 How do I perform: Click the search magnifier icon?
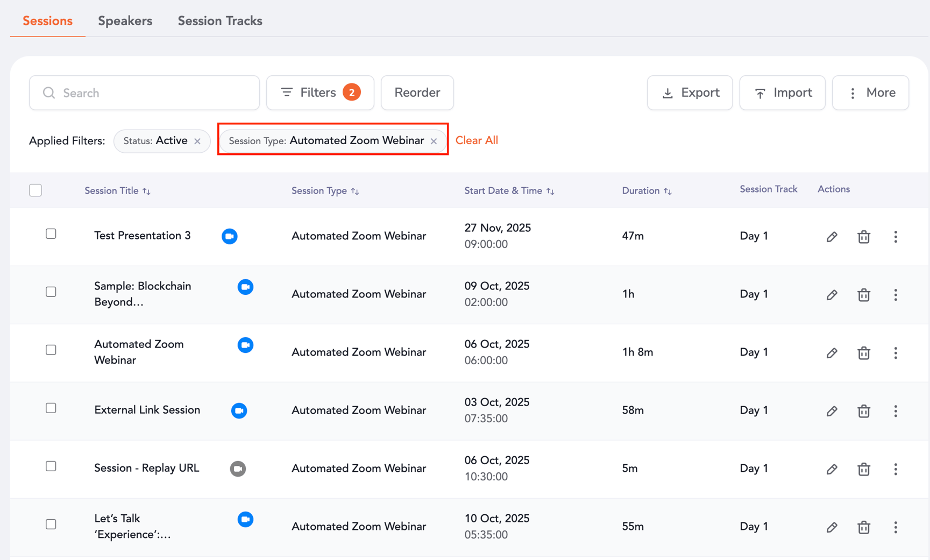click(x=49, y=93)
